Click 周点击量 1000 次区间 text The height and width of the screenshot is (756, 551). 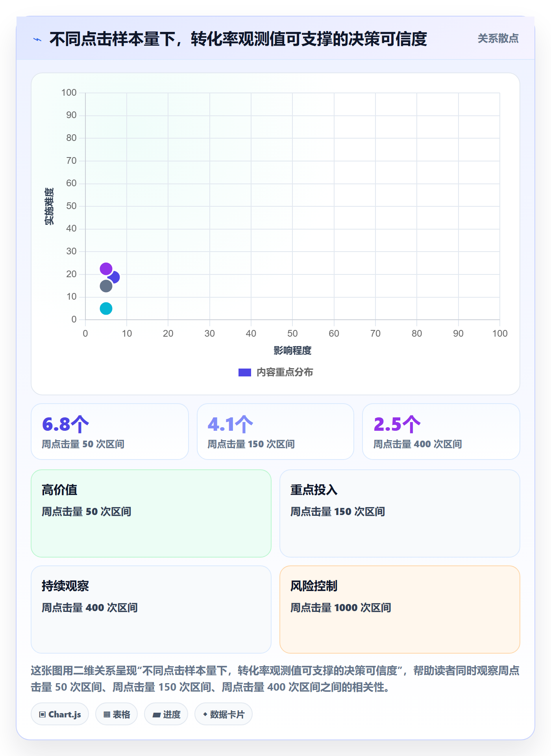click(341, 608)
